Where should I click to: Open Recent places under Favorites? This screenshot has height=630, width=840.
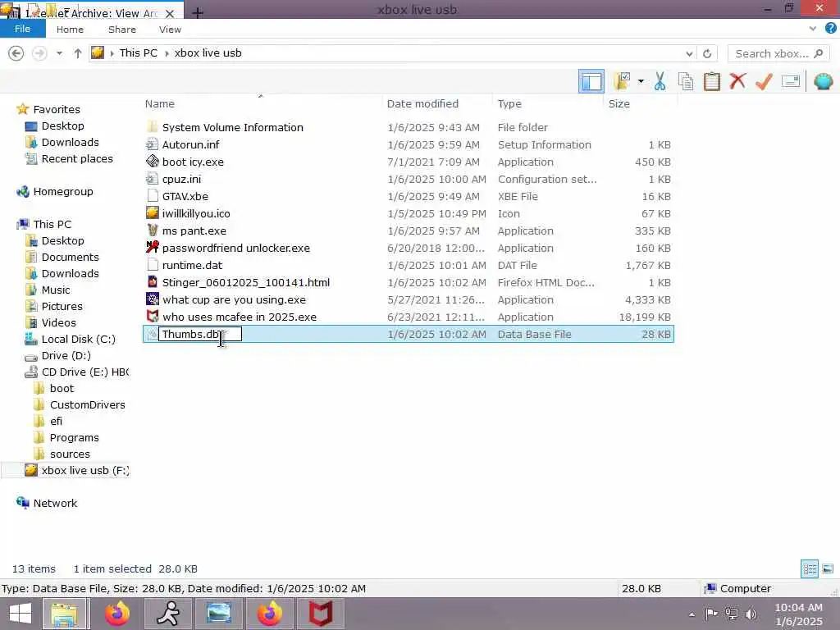77,158
